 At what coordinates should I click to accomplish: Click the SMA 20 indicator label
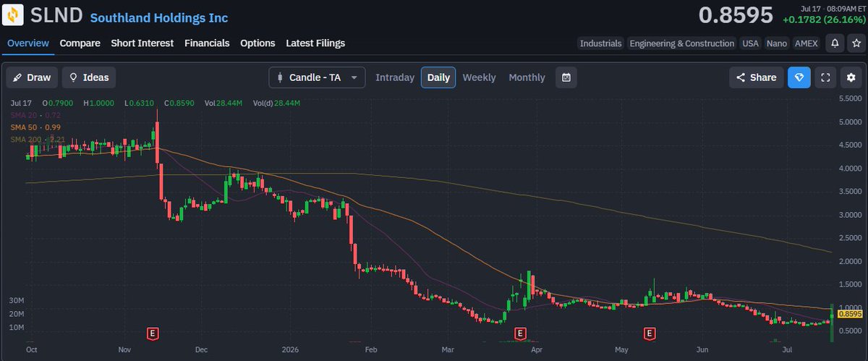point(35,115)
